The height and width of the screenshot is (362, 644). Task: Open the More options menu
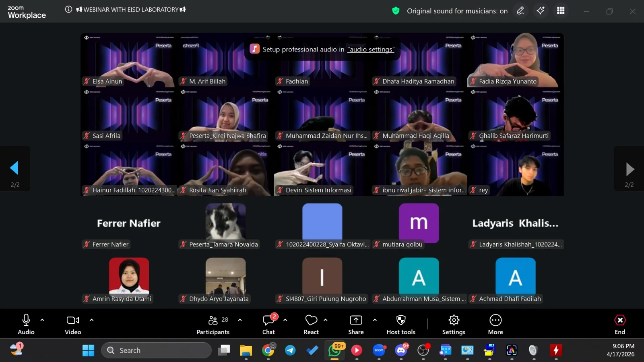(495, 324)
